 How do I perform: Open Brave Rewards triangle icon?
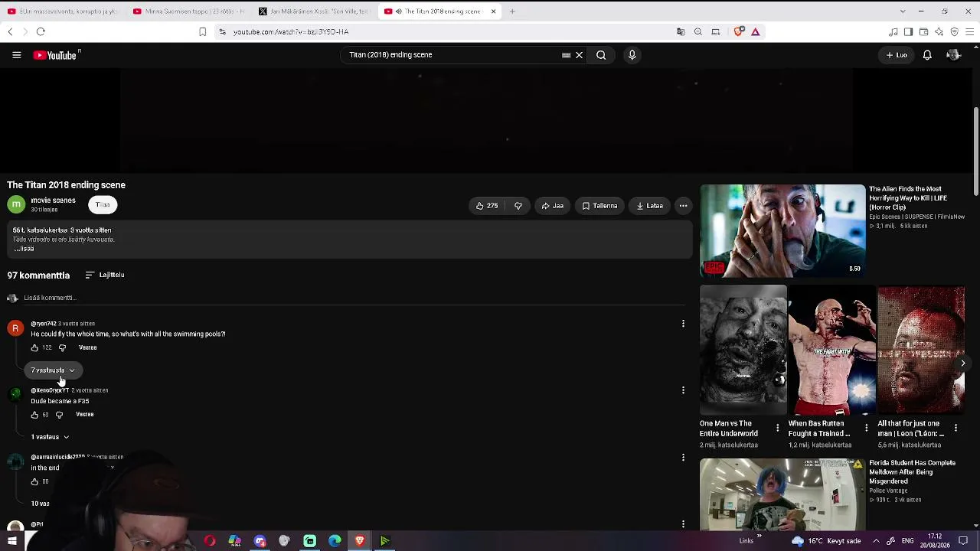755,31
